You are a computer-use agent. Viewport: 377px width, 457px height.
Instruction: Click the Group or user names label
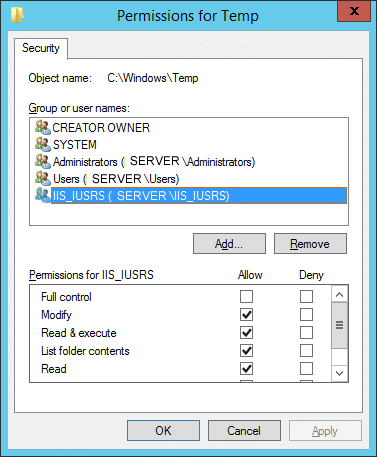79,108
